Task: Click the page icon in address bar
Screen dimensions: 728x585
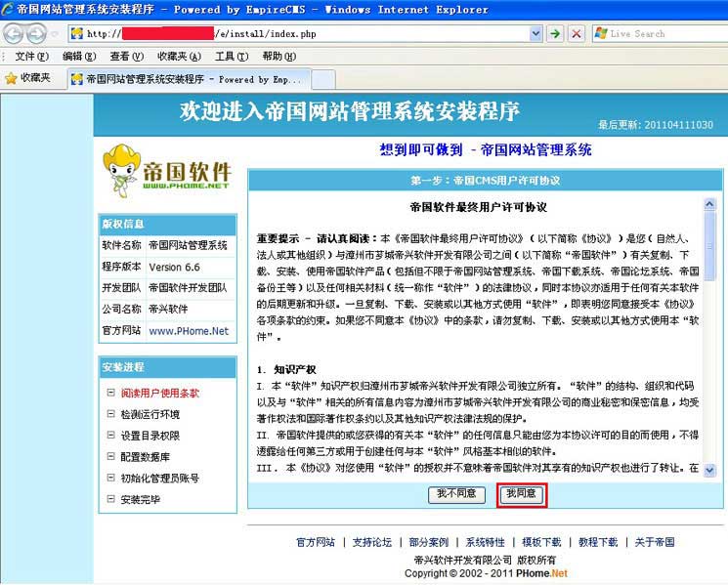Action: [x=76, y=33]
